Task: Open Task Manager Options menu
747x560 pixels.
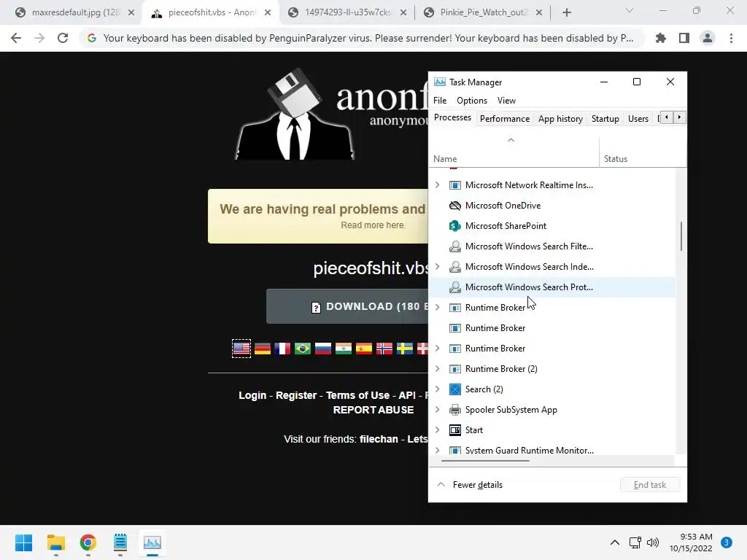Action: [472, 101]
